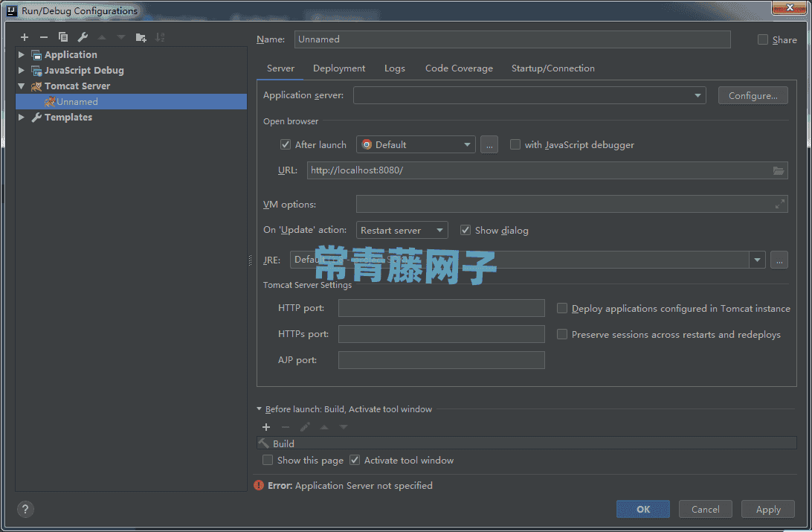The image size is (812, 532).
Task: Create new folder for configurations
Action: [x=141, y=37]
